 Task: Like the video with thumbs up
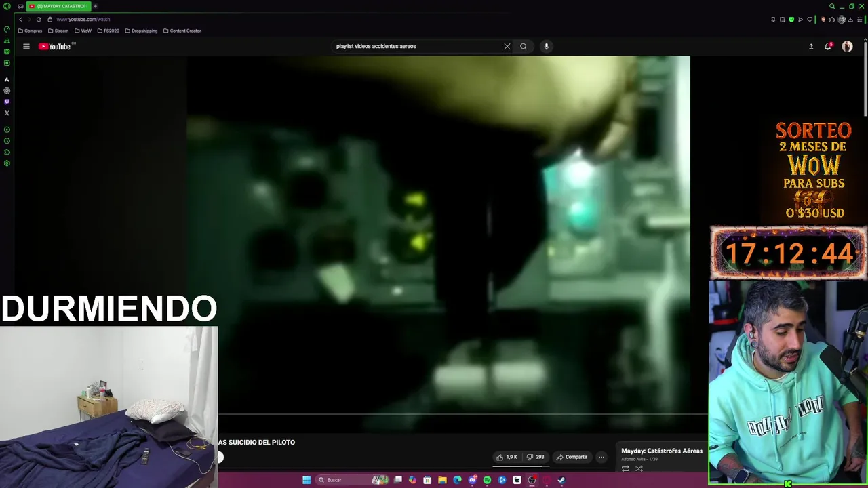tap(507, 457)
